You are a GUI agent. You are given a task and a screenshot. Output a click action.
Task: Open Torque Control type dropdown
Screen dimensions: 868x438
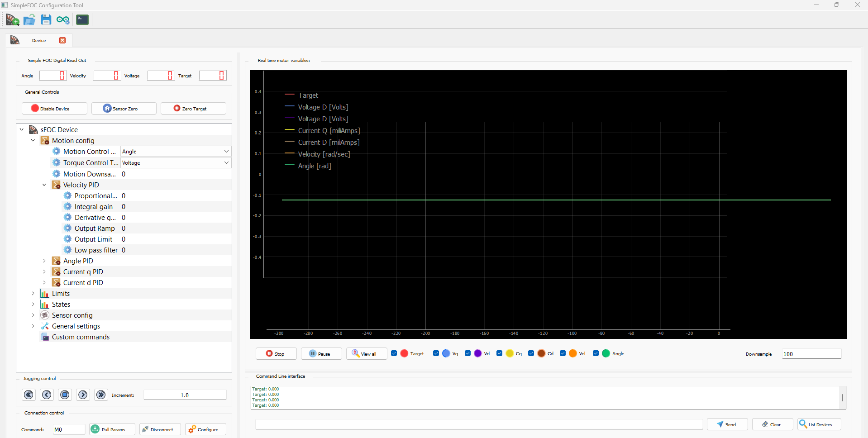[176, 163]
